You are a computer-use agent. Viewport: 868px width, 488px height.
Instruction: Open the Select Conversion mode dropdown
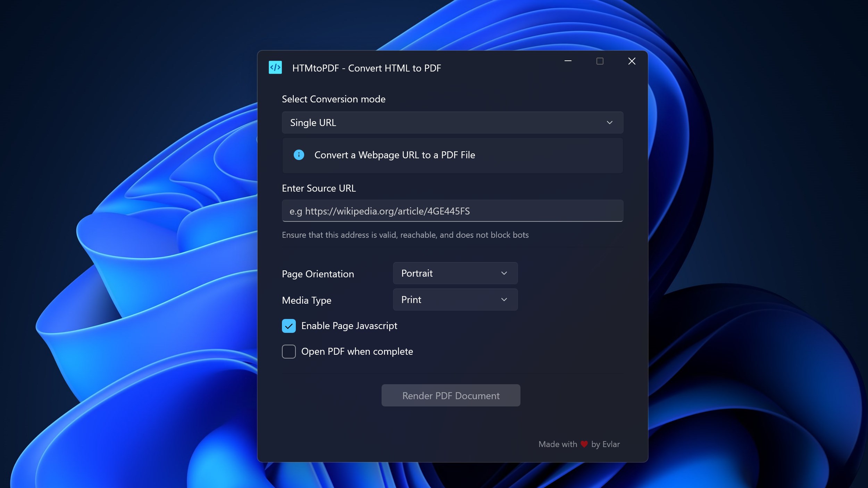coord(452,123)
